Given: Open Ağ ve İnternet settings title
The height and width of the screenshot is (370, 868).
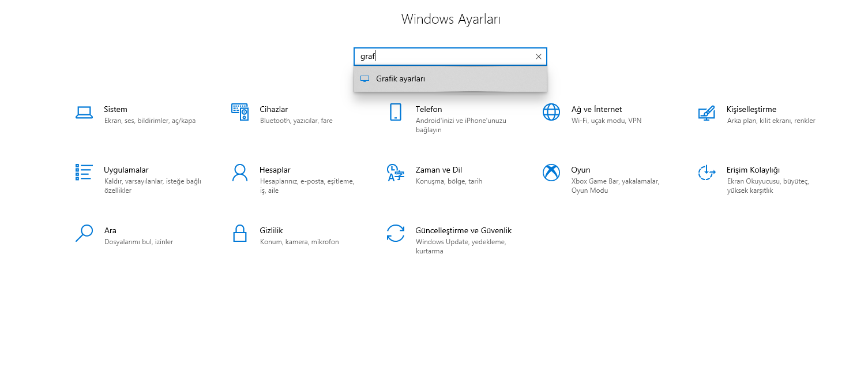Looking at the screenshot, I should pyautogui.click(x=596, y=109).
